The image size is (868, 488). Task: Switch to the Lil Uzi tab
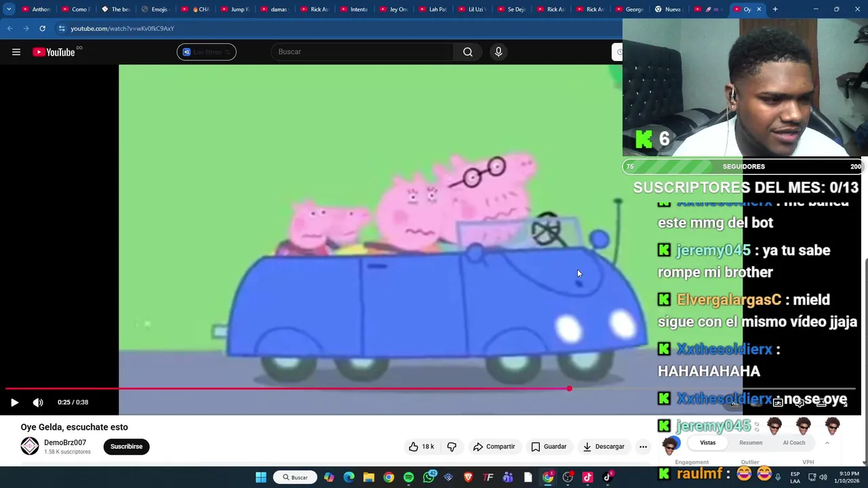(x=472, y=9)
